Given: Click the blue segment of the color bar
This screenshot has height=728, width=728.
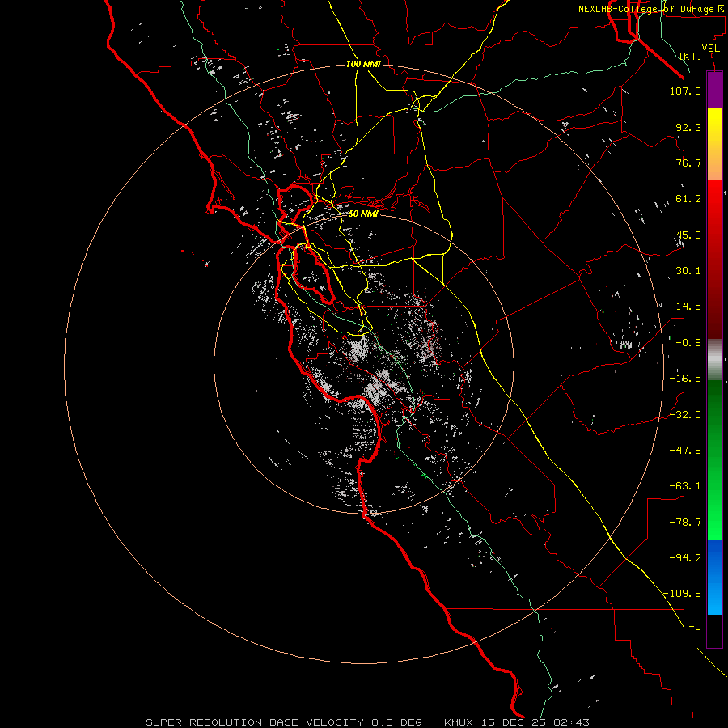Looking at the screenshot, I should 714,577.
